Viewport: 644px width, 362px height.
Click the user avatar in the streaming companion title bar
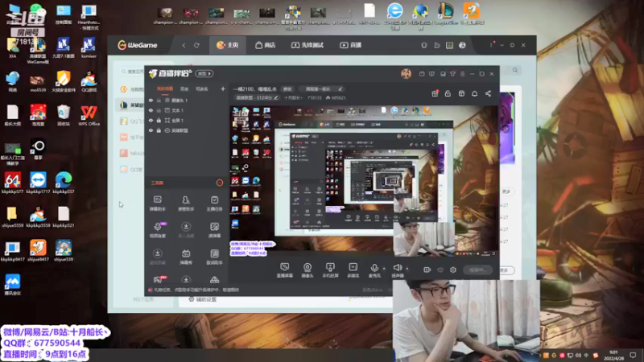[x=406, y=73]
